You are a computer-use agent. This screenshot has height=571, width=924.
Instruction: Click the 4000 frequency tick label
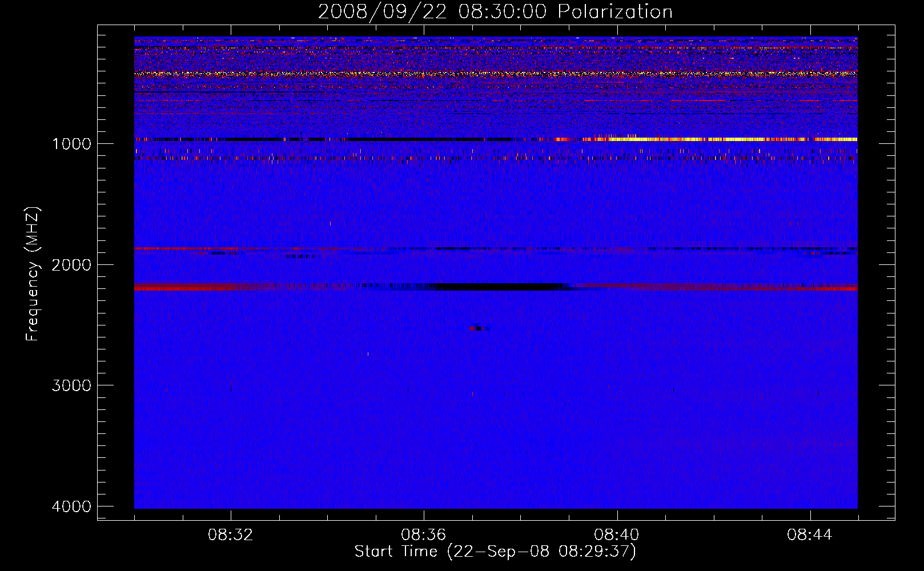tap(71, 506)
